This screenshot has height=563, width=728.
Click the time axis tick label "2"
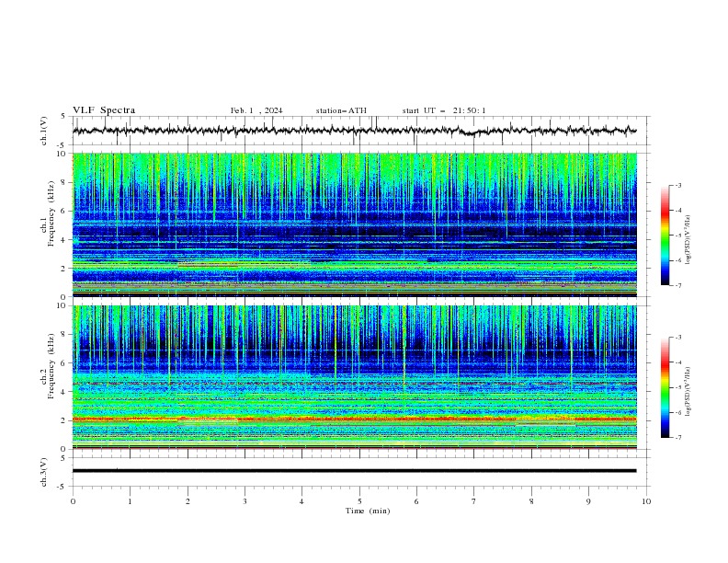(188, 501)
